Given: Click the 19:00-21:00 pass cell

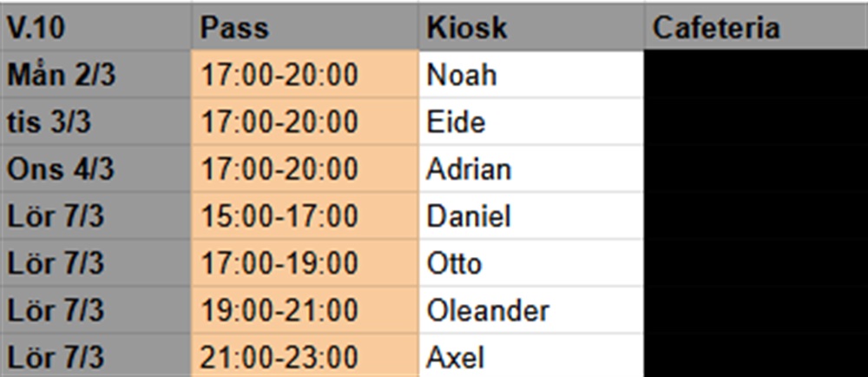Looking at the screenshot, I should click(304, 309).
